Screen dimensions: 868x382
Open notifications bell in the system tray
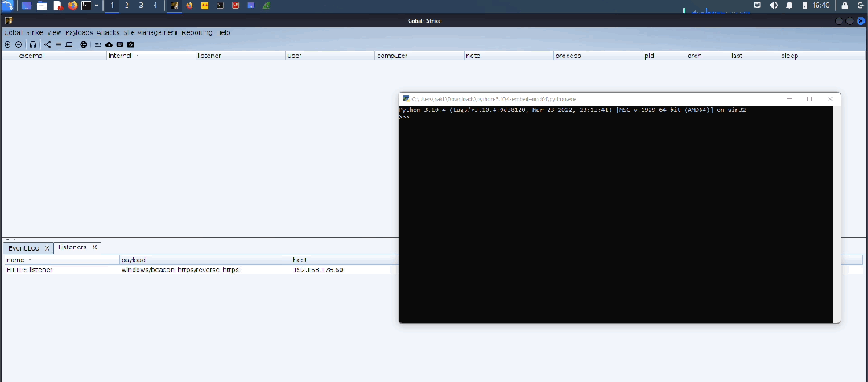coord(789,6)
